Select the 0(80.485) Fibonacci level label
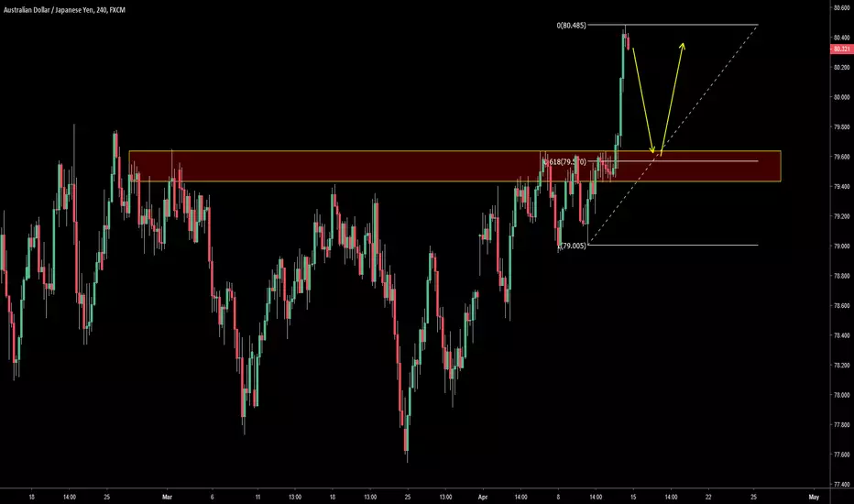This screenshot has width=854, height=504. coord(572,25)
